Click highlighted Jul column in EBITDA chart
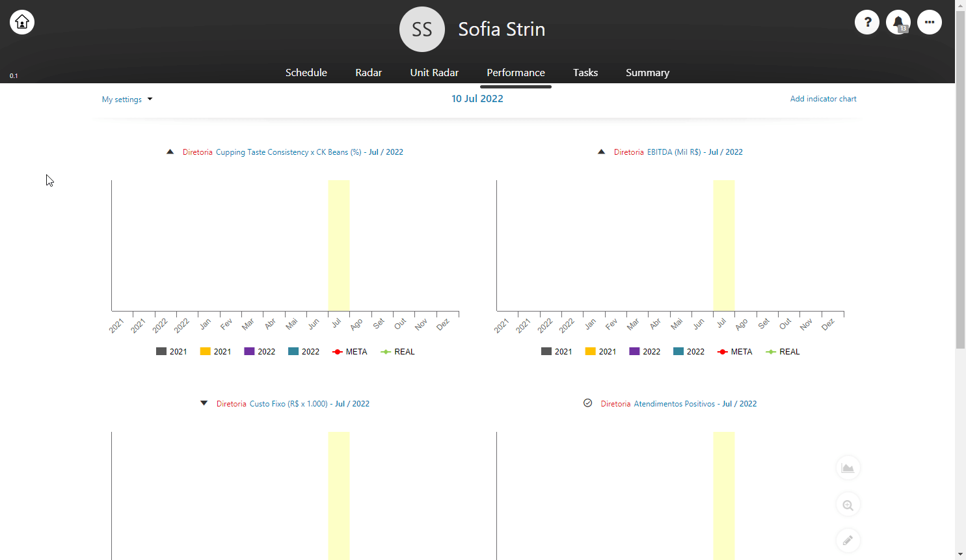Image resolution: width=966 pixels, height=560 pixels. tap(724, 245)
